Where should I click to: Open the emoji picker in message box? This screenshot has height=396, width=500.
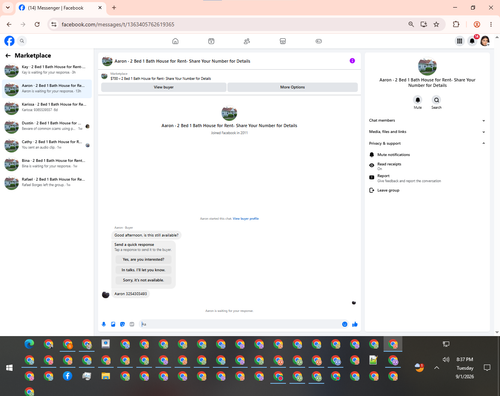click(345, 324)
